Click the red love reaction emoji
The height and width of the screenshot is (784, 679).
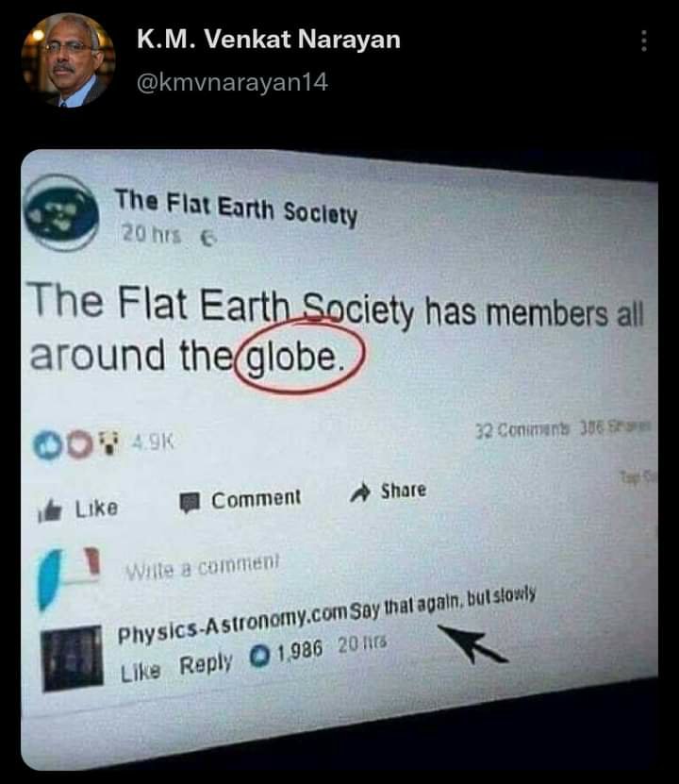[80, 445]
